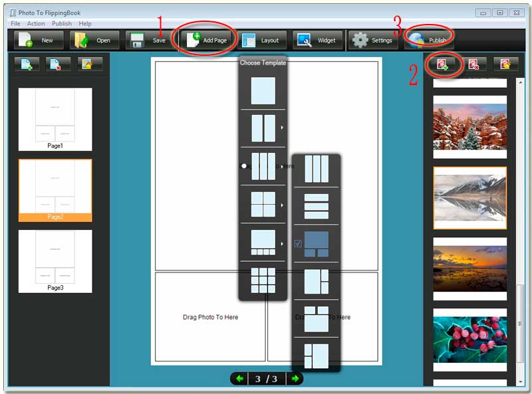Go to next page with green right arrow
Image resolution: width=532 pixels, height=394 pixels.
295,379
